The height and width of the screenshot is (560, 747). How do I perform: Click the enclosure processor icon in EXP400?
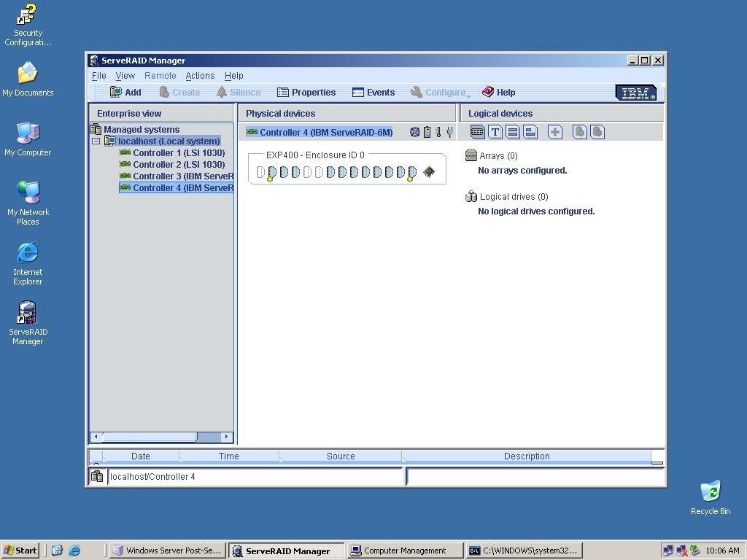click(429, 172)
